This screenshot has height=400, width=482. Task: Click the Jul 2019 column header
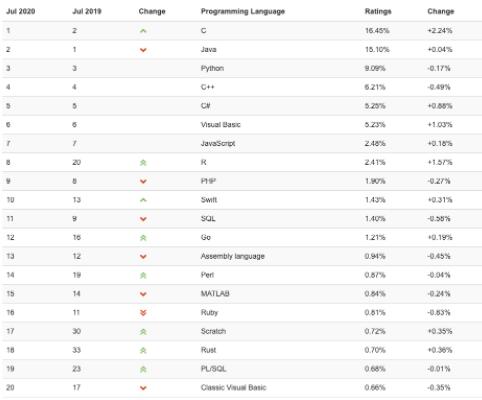click(x=87, y=11)
